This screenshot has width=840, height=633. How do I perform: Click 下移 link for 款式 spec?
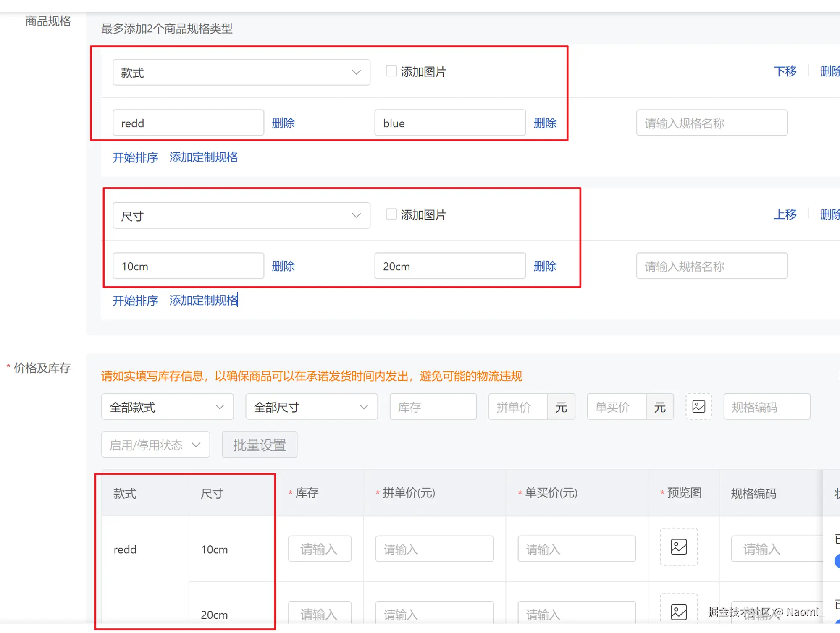(785, 71)
